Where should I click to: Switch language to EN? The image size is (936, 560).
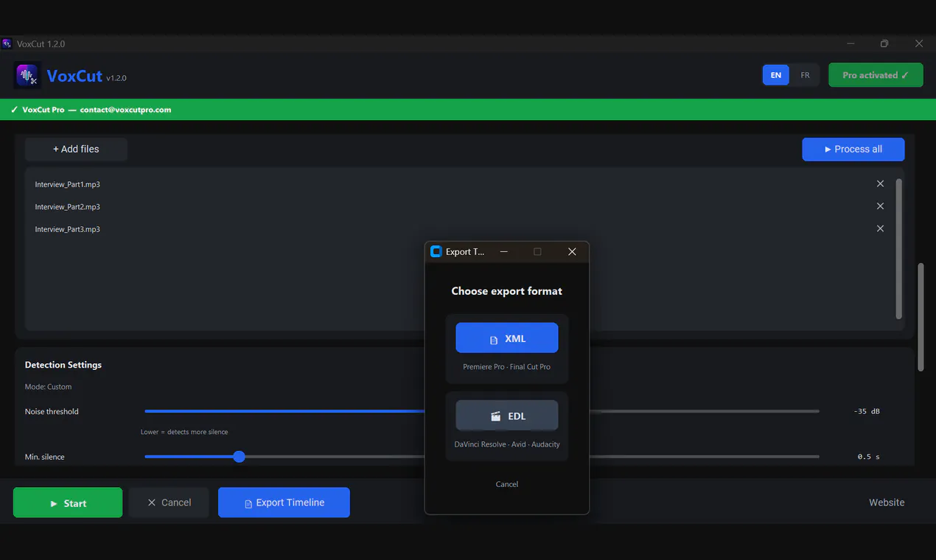776,75
